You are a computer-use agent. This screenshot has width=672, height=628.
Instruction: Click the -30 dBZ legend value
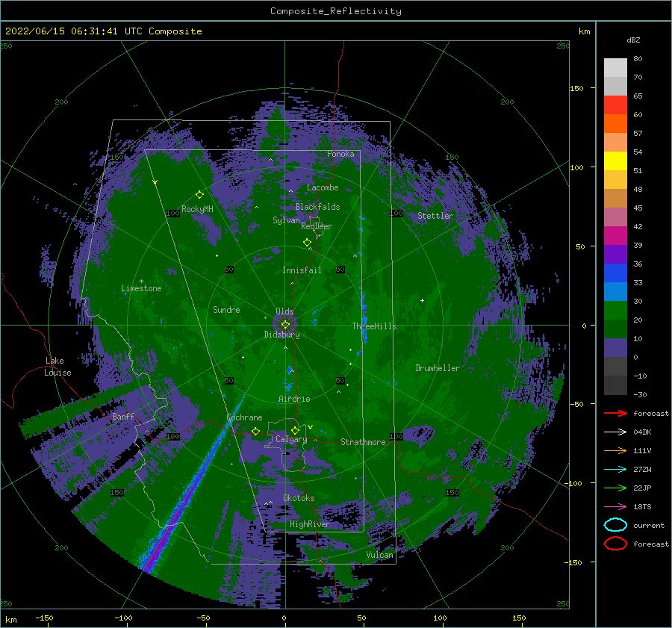tap(641, 394)
